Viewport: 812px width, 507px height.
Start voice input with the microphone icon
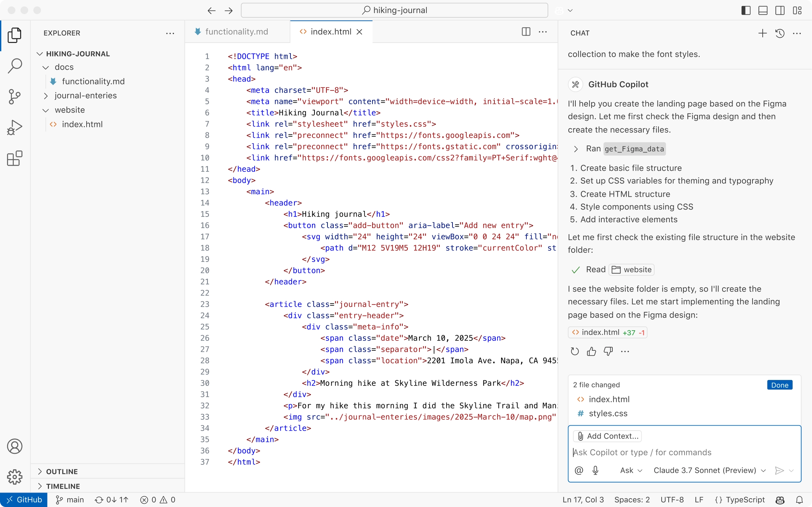[595, 470]
